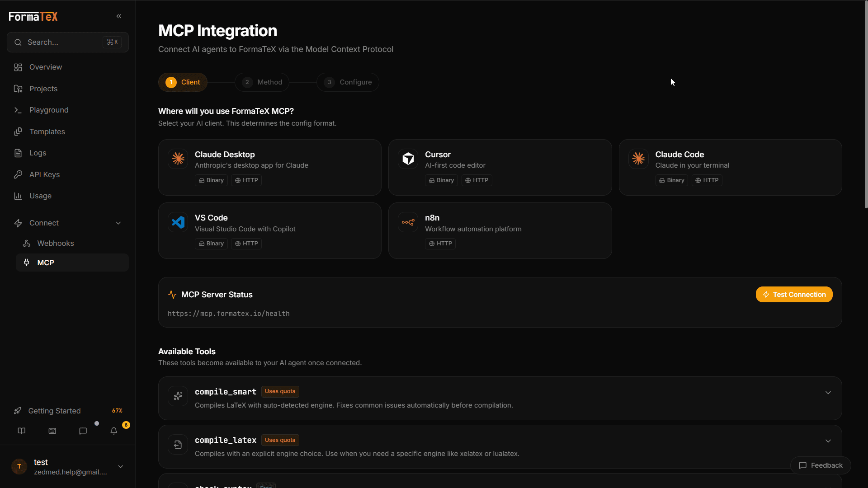Click the Logs document icon
Image resolution: width=868 pixels, height=488 pixels.
click(18, 153)
